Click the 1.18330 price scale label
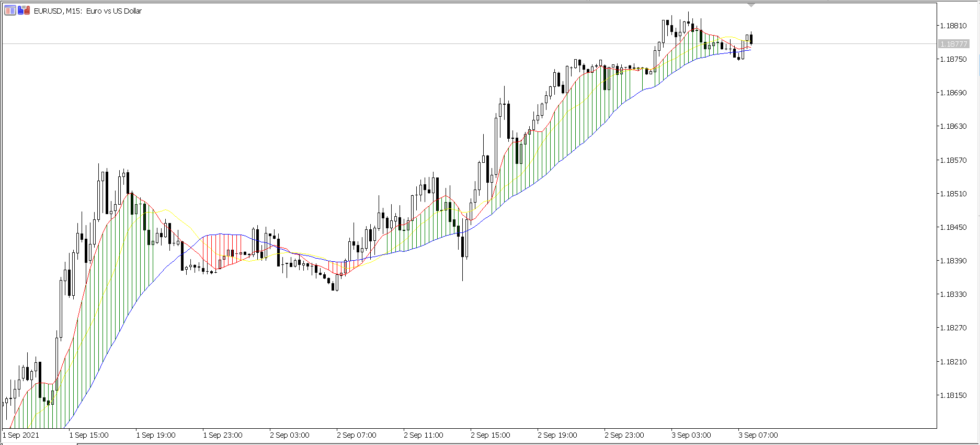 953,294
